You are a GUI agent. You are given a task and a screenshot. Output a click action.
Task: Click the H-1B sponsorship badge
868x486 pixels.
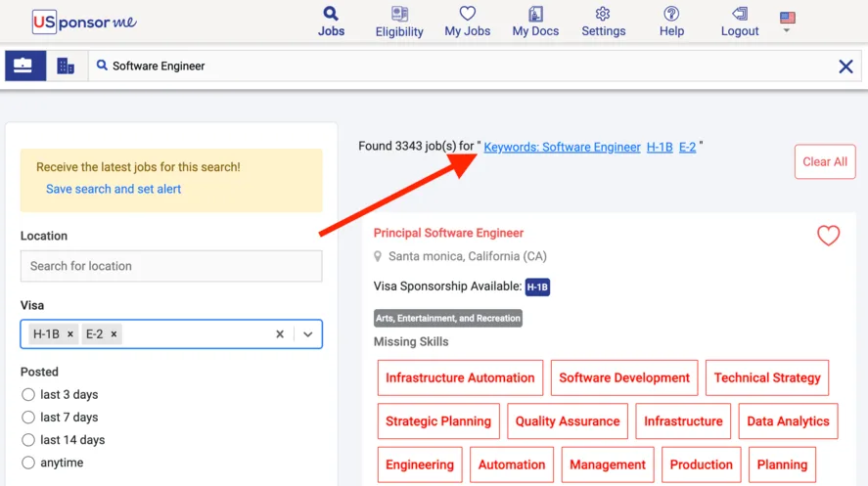click(537, 287)
